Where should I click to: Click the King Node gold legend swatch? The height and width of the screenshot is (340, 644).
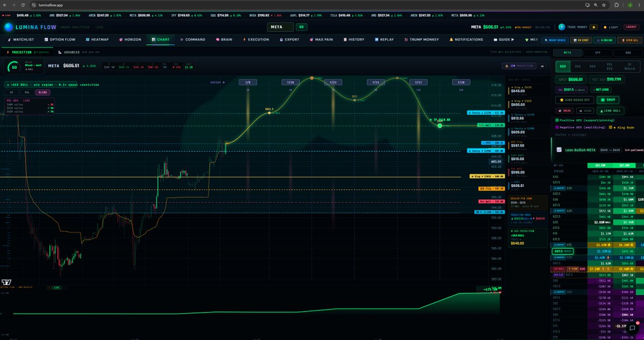(610, 127)
